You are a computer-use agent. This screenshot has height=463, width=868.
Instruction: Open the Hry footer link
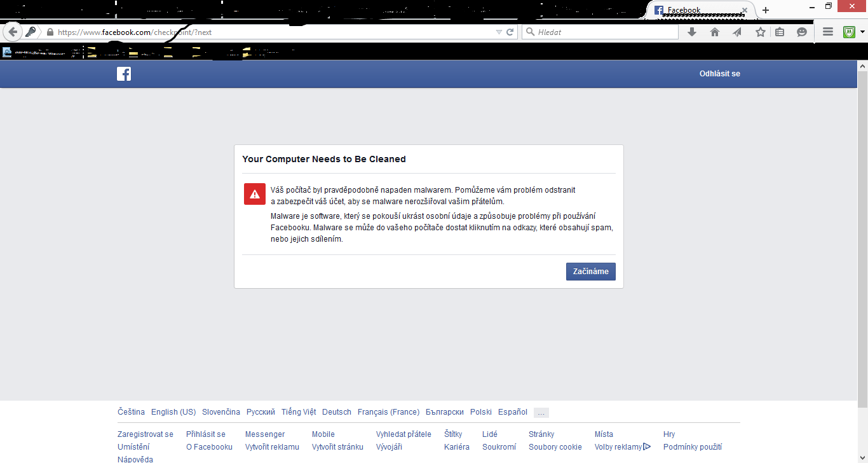coord(669,434)
